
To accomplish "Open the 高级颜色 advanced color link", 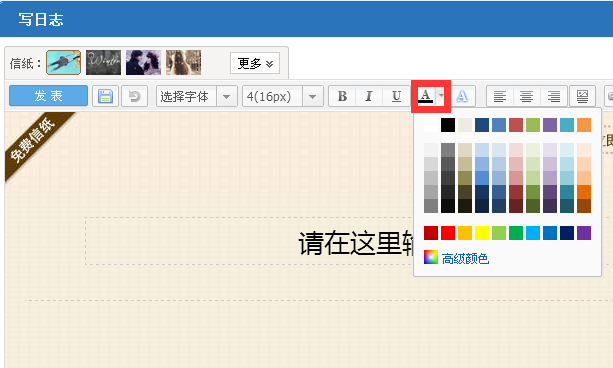I will [465, 258].
